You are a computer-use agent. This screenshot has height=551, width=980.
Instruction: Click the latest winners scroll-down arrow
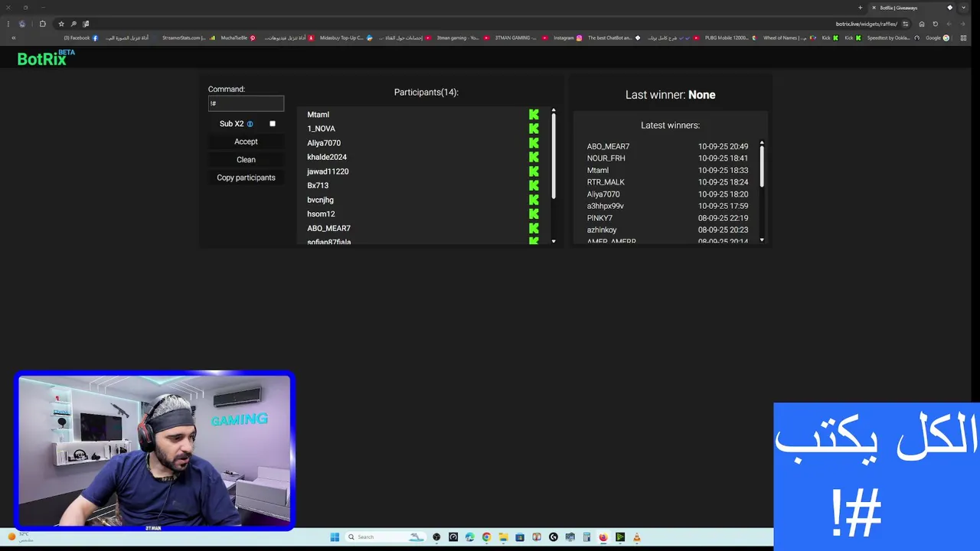pos(762,240)
